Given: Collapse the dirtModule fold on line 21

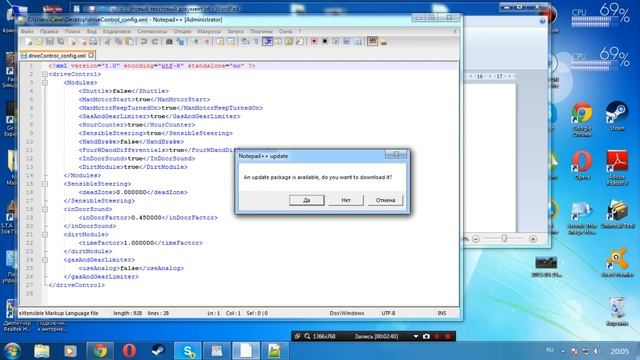Looking at the screenshot, I should tap(45, 235).
